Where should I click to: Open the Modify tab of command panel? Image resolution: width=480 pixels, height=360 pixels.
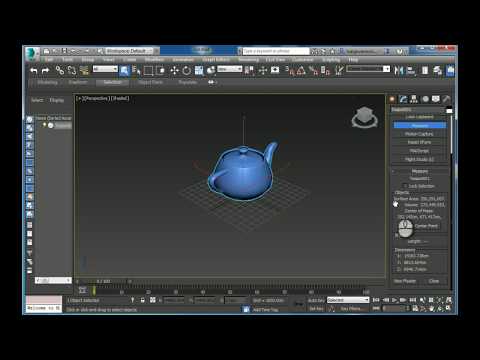[x=403, y=99]
